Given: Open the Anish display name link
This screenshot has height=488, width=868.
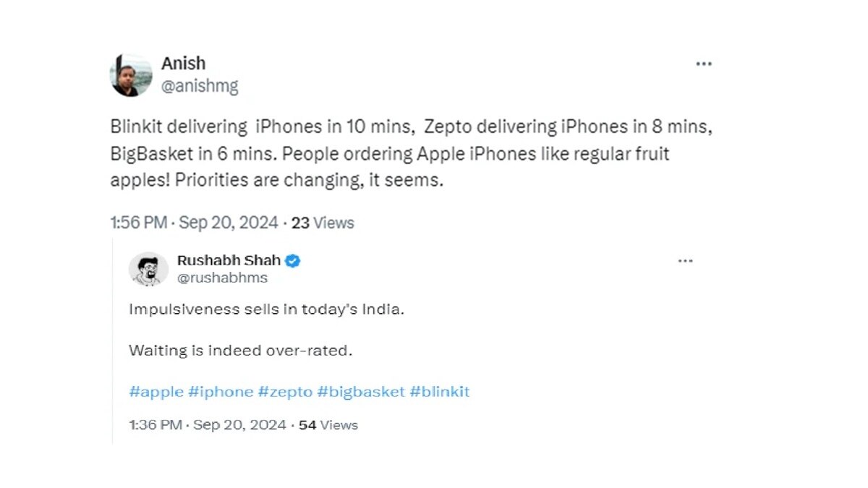Looking at the screenshot, I should [184, 64].
